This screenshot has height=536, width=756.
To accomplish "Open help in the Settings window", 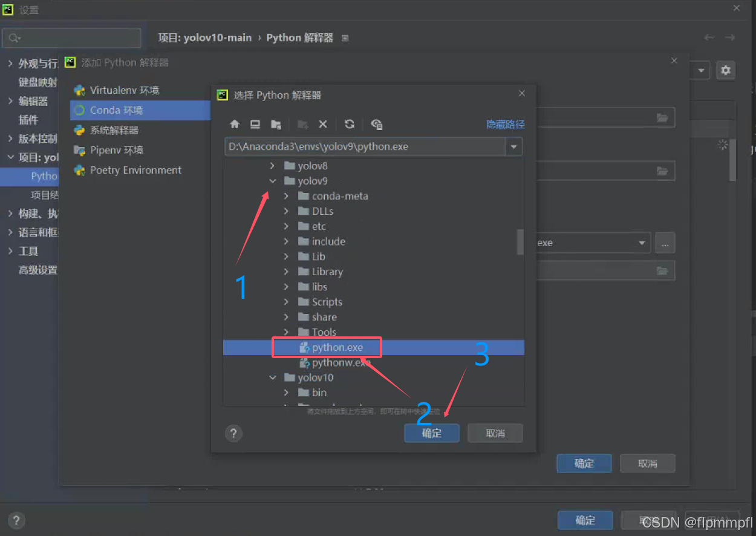I will pyautogui.click(x=16, y=520).
